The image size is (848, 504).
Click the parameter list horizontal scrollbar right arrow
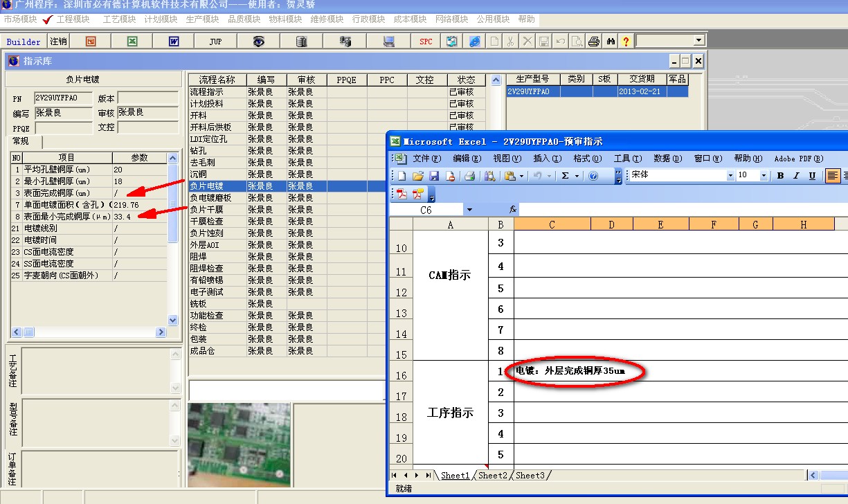tap(162, 332)
